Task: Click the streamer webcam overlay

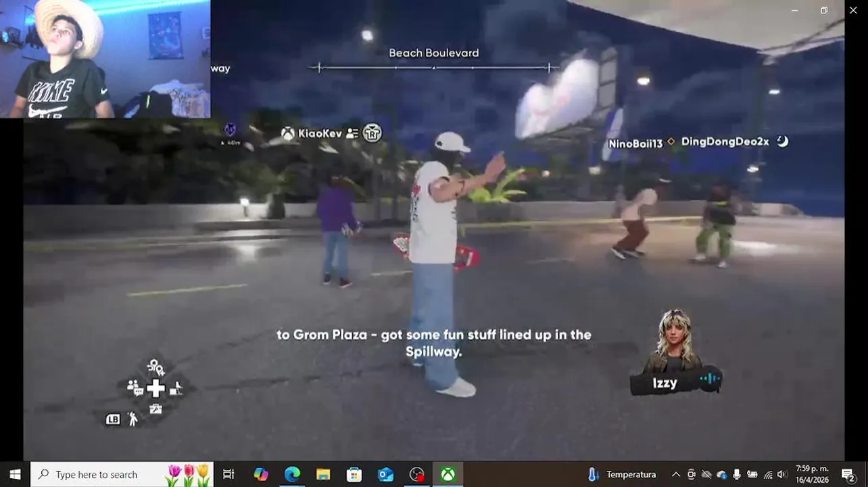Action: (x=105, y=59)
